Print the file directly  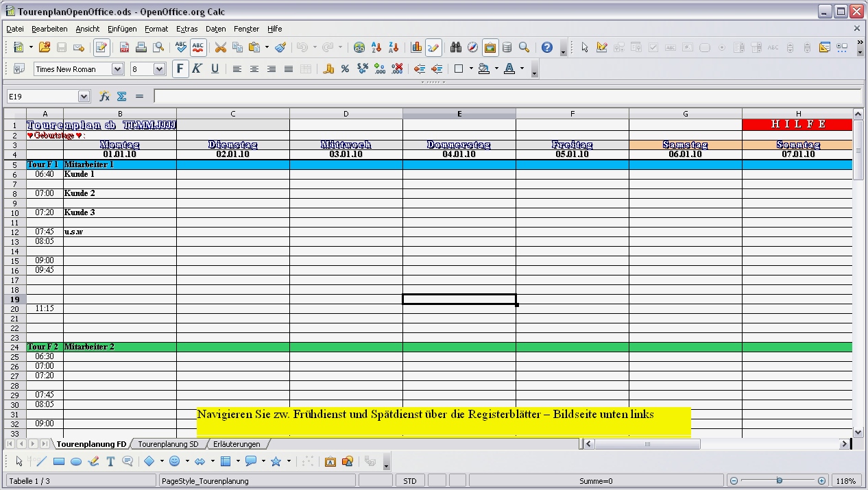[141, 47]
